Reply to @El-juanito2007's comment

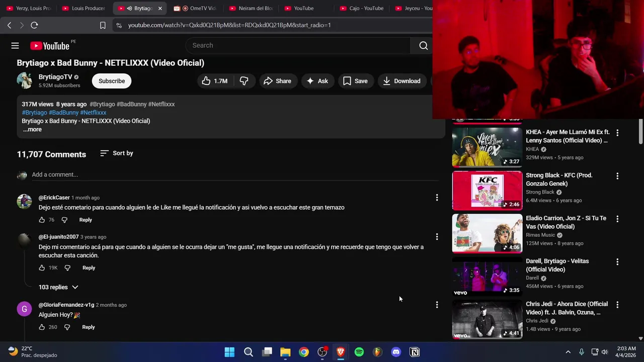tap(89, 268)
